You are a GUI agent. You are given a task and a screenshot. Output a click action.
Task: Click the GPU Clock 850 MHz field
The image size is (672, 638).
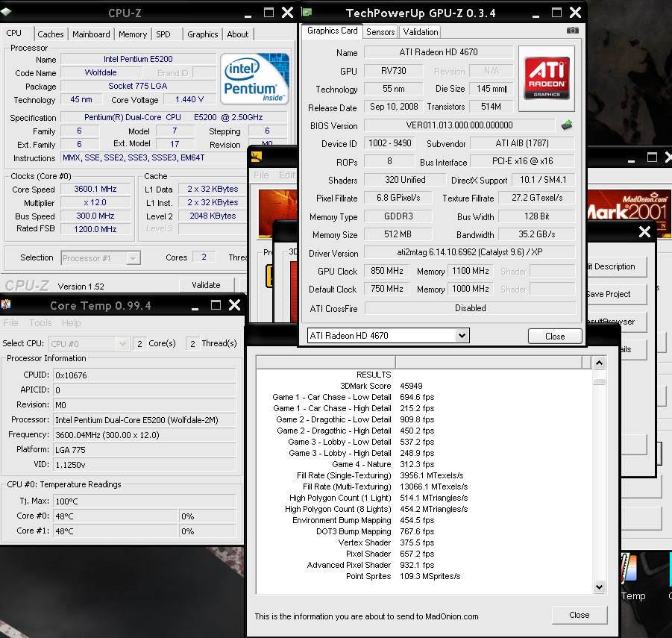pos(386,271)
